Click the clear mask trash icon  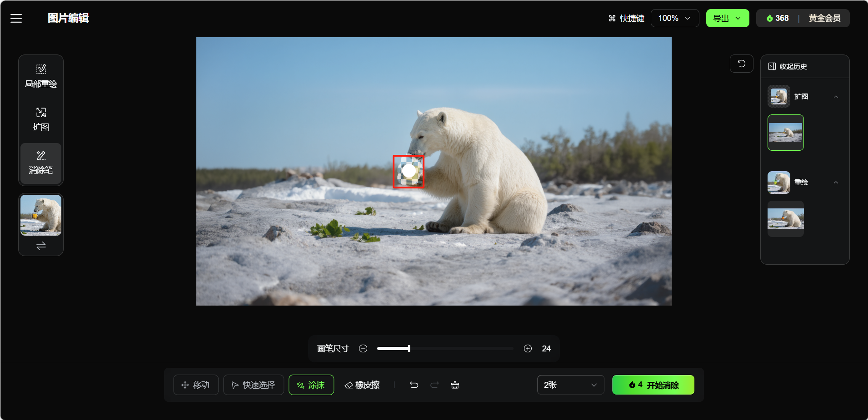(x=455, y=385)
